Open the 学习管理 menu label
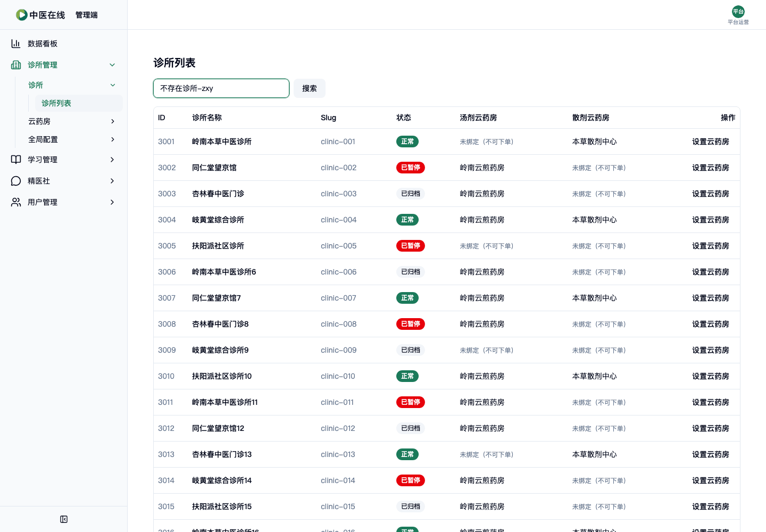Image resolution: width=766 pixels, height=532 pixels. coord(43,160)
